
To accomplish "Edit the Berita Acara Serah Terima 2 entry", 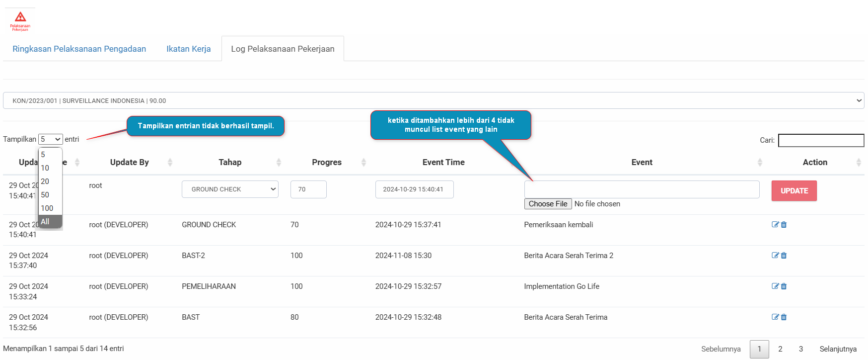I will point(775,256).
